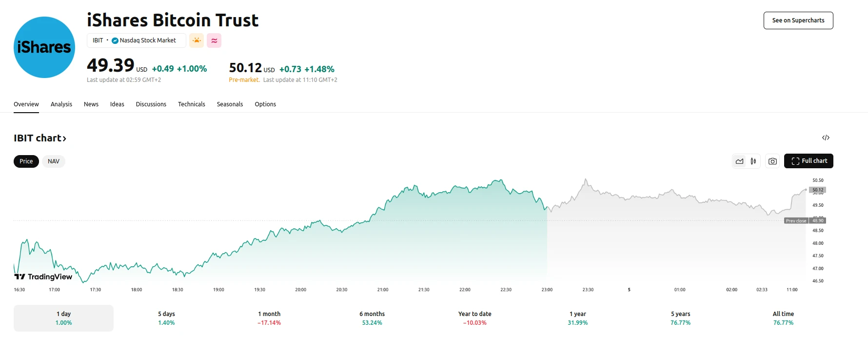
Task: Select the Price chart toggle
Action: [26, 161]
